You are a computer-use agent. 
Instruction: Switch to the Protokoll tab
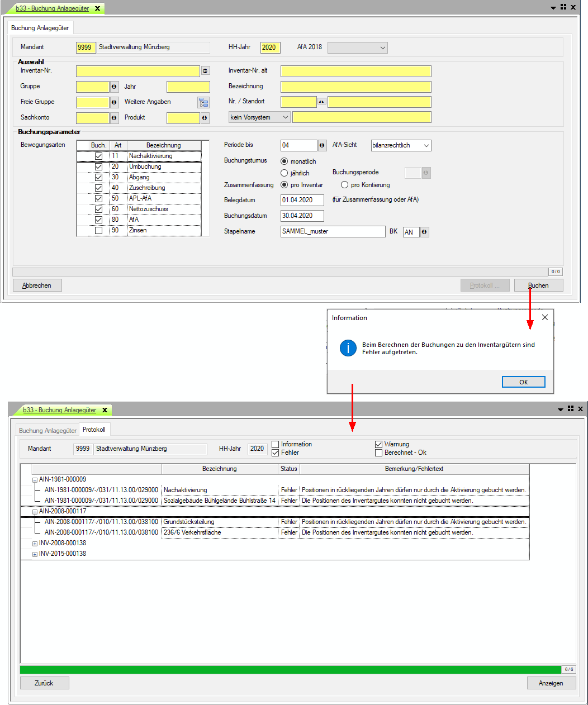94,430
